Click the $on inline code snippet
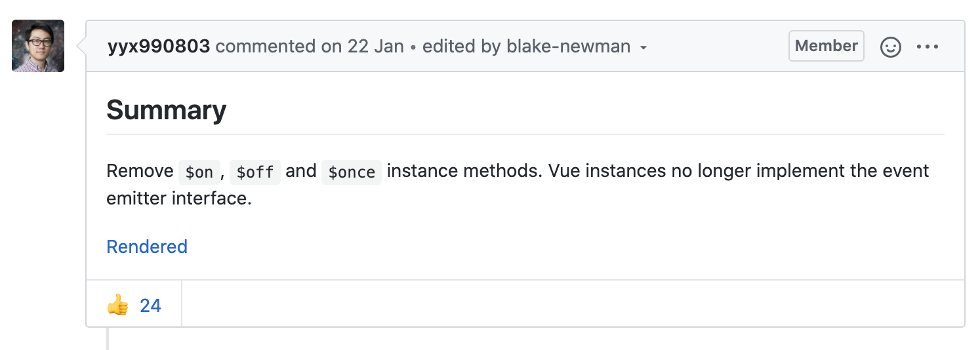 coord(199,172)
